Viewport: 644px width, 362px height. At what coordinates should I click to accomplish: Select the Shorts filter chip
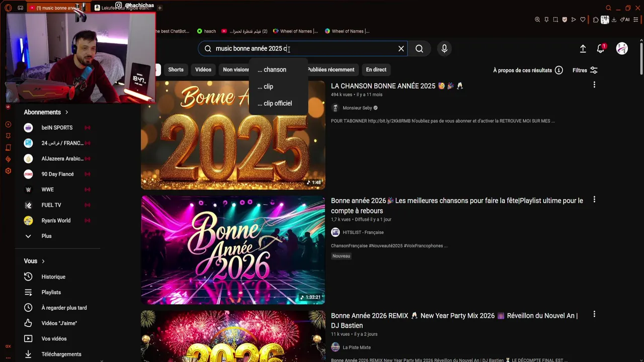coord(176,70)
